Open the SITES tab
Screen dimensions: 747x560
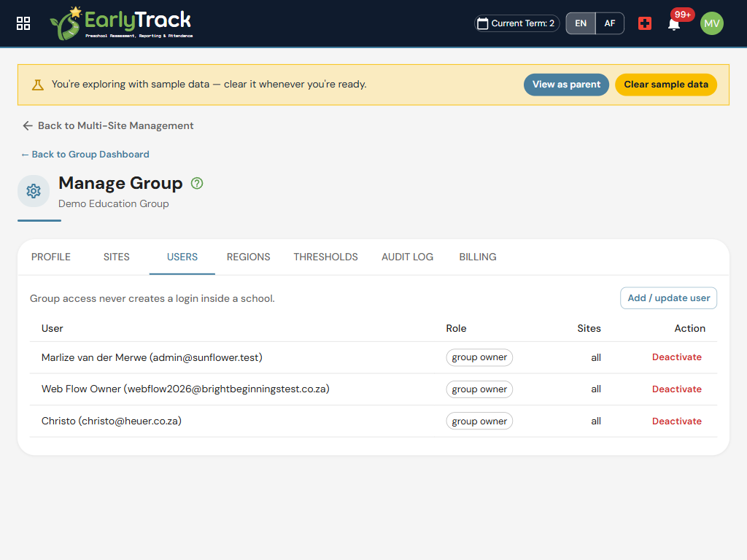coord(116,257)
